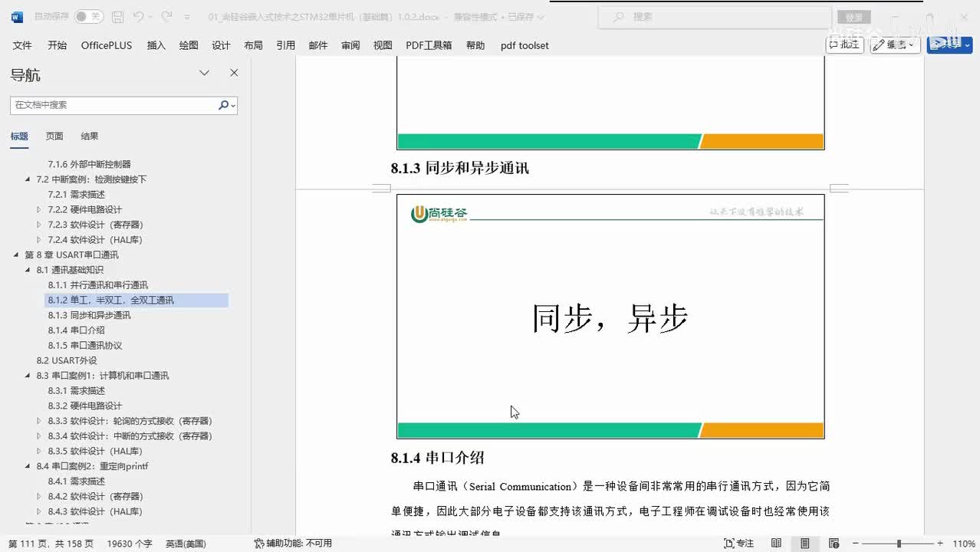The image size is (980, 552).
Task: Click the 批注 comments button
Action: (845, 44)
